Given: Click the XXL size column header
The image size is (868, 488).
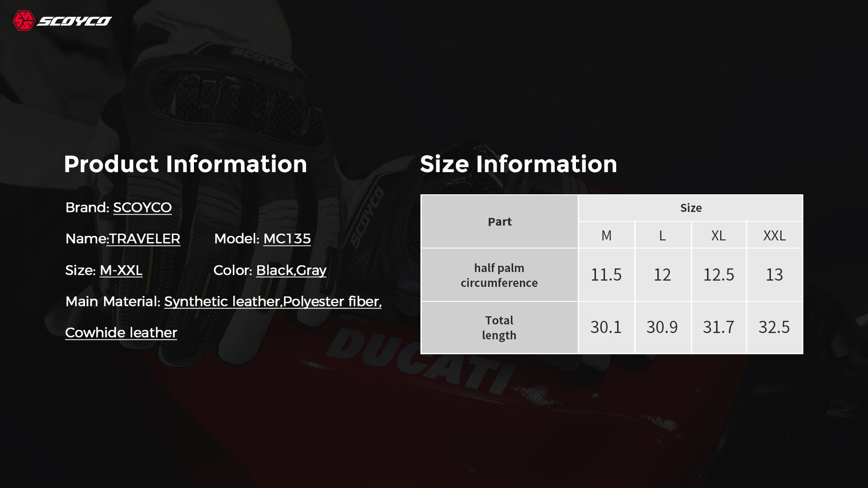Looking at the screenshot, I should pyautogui.click(x=774, y=235).
